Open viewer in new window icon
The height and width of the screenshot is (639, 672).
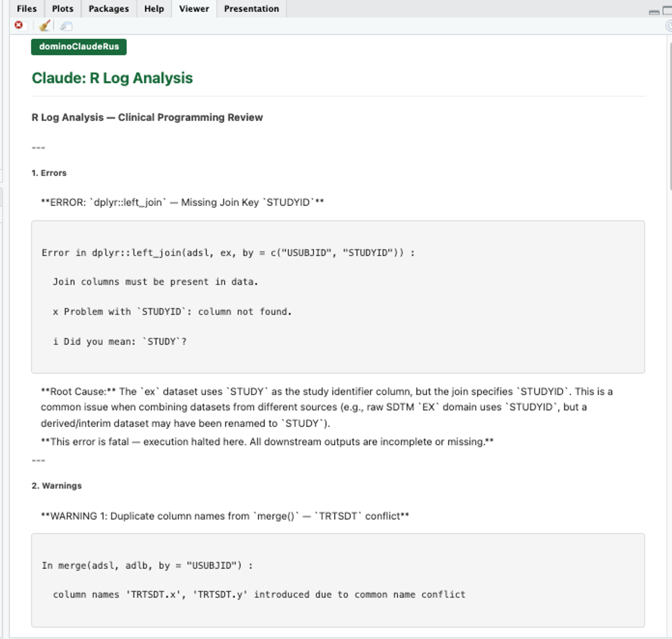66,26
